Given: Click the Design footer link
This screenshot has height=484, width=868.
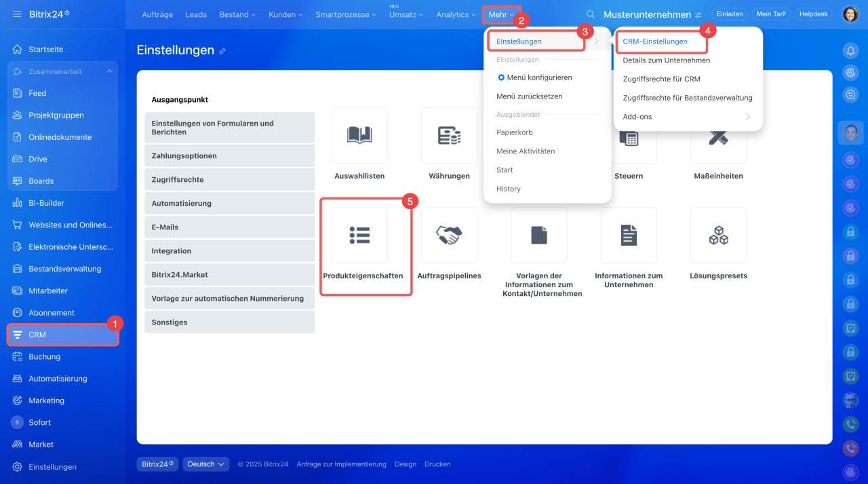Looking at the screenshot, I should (x=406, y=464).
